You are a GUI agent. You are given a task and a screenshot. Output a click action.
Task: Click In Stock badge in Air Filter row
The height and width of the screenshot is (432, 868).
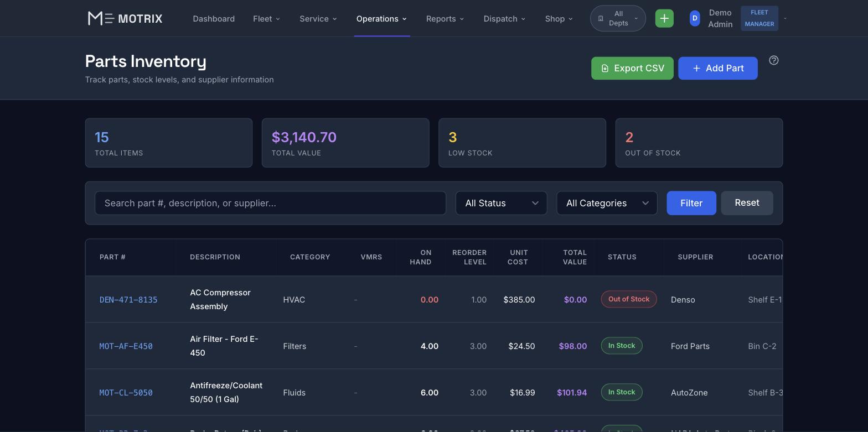point(622,346)
